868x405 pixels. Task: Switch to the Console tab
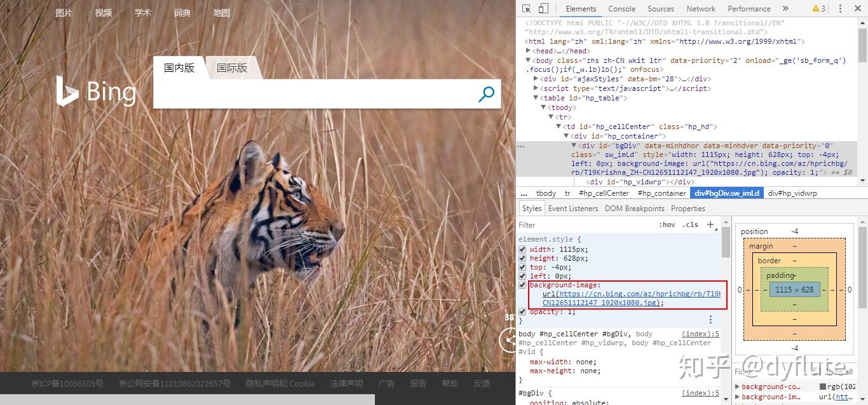[621, 9]
